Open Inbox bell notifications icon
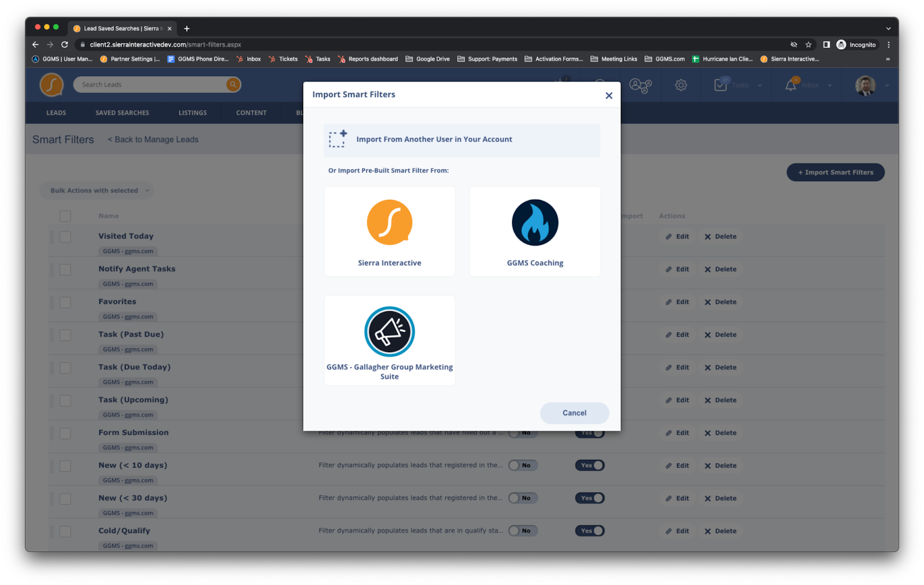 (x=791, y=85)
